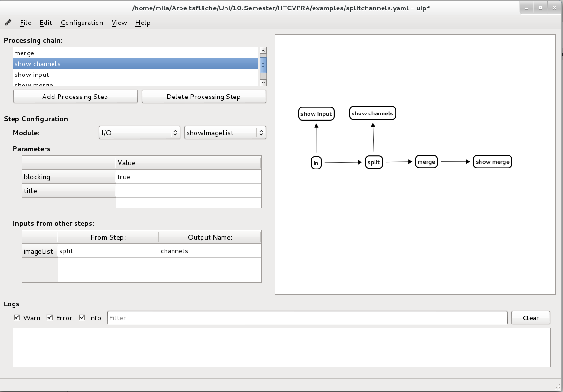Click the 'merge' node in graph

click(426, 162)
